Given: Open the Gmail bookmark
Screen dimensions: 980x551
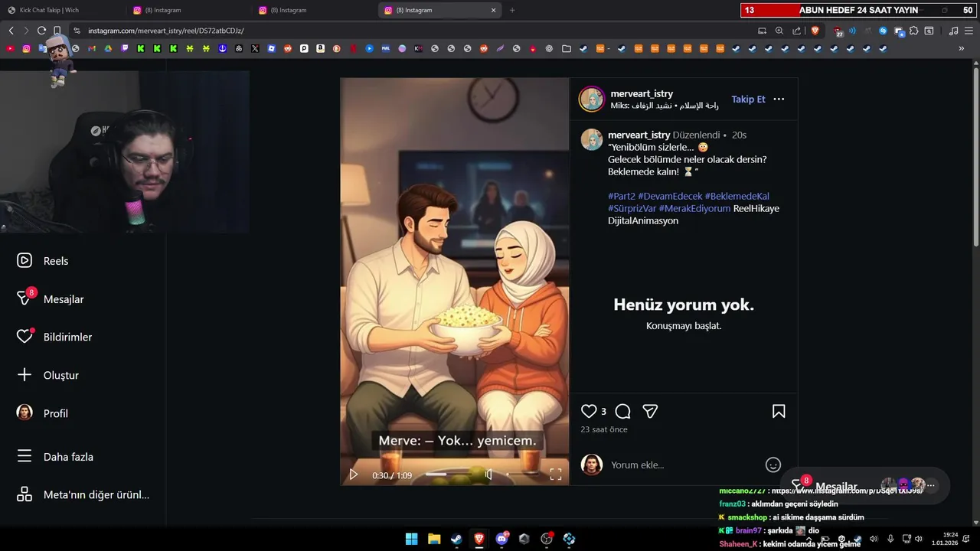Looking at the screenshot, I should 92,48.
